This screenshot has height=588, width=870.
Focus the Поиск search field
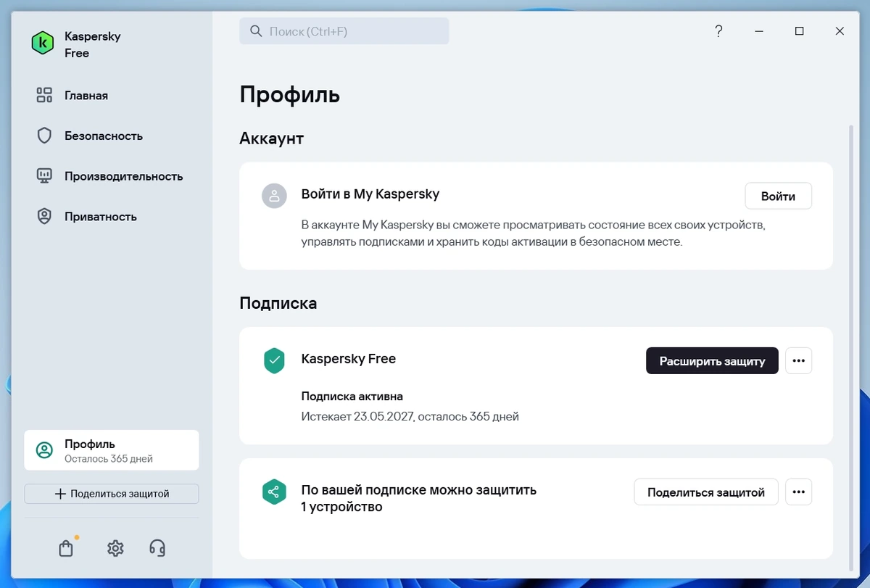point(344,31)
